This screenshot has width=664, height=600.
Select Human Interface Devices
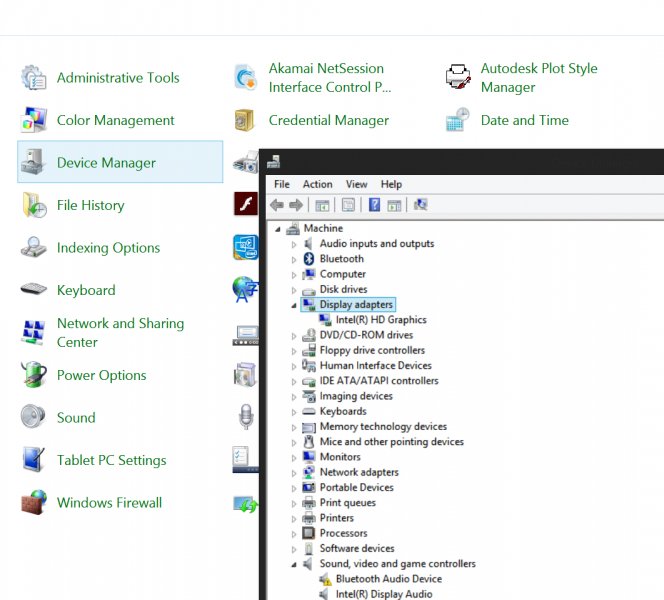[x=375, y=365]
